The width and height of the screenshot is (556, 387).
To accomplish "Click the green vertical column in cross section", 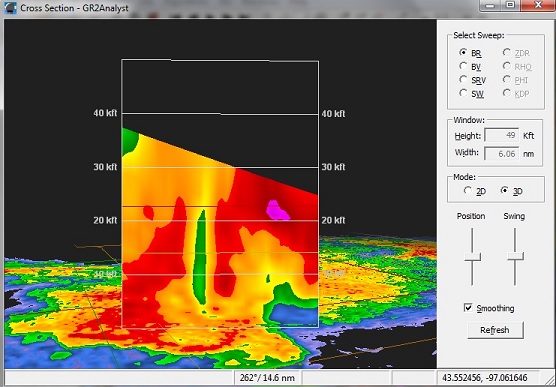I will point(200,257).
